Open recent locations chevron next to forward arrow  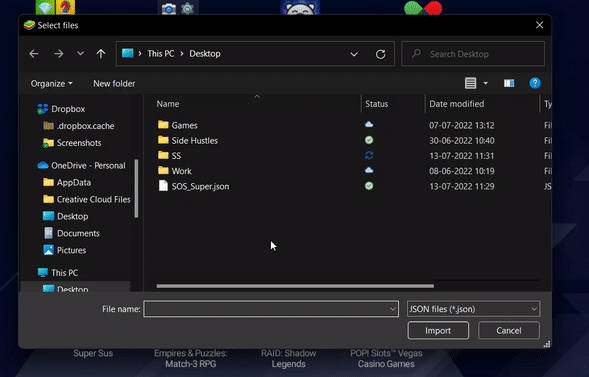click(80, 54)
